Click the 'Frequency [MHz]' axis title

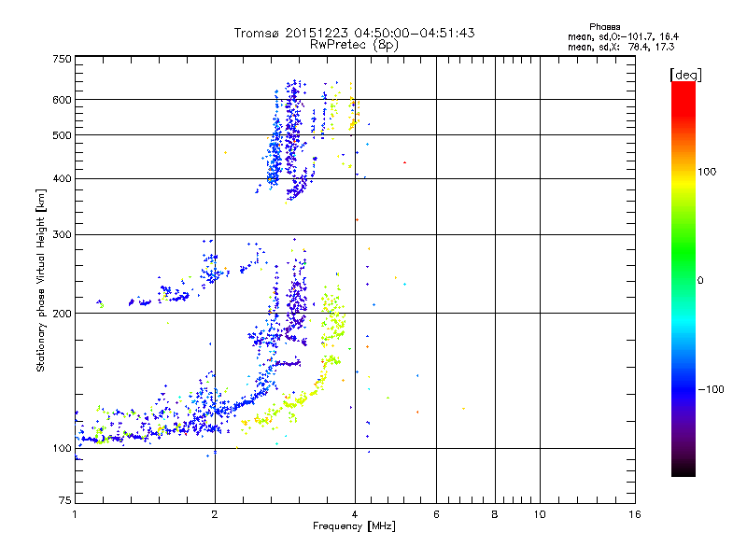(354, 526)
